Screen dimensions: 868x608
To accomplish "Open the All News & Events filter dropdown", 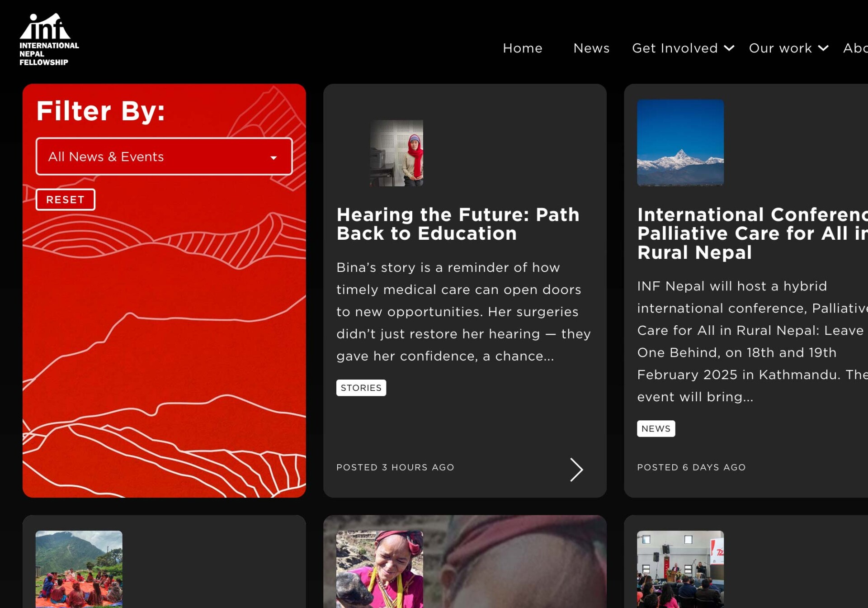I will click(x=164, y=157).
